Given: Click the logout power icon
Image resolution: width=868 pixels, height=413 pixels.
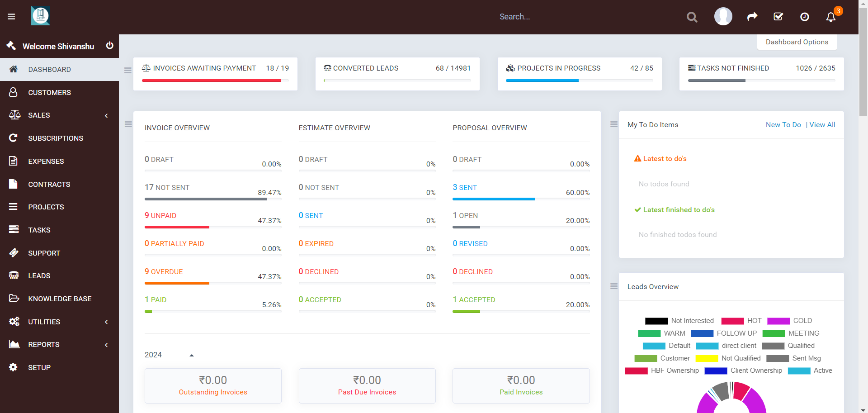Looking at the screenshot, I should [x=109, y=46].
